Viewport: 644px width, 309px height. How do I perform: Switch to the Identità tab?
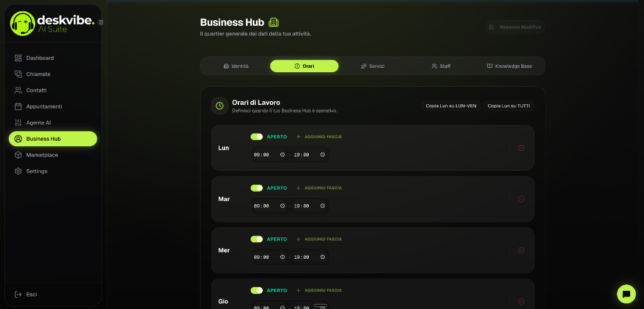tap(236, 66)
